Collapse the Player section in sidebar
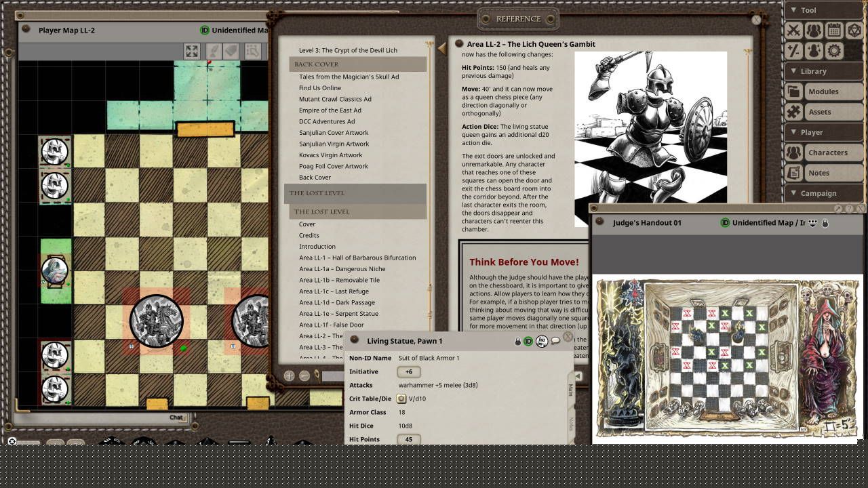The image size is (868, 488). [824, 132]
